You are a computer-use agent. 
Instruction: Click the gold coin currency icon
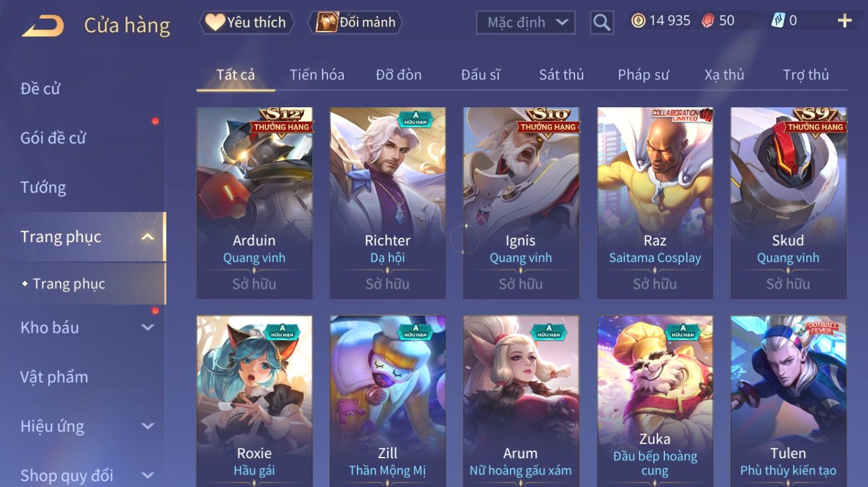tap(638, 21)
